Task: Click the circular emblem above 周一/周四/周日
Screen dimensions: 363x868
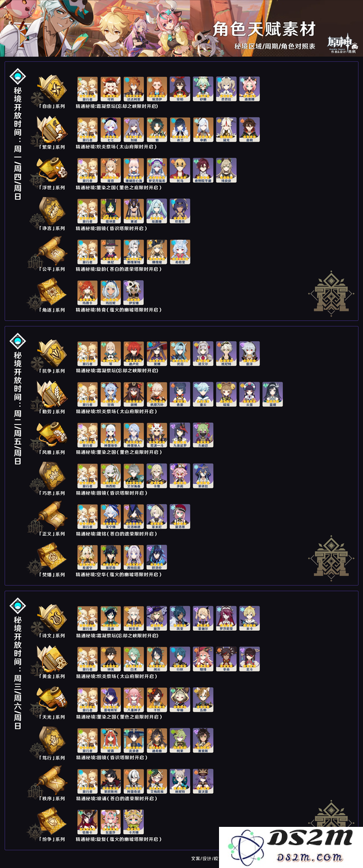Action: (18, 76)
